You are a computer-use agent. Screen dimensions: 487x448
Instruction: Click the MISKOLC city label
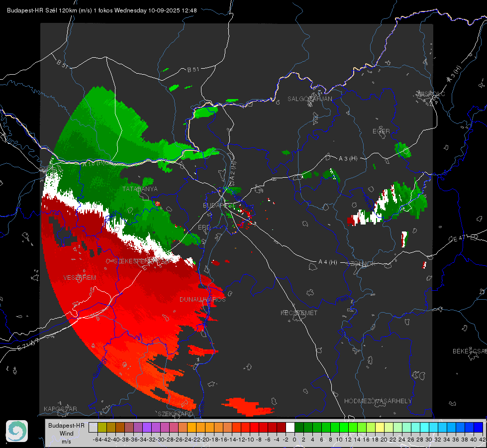tap(431, 94)
